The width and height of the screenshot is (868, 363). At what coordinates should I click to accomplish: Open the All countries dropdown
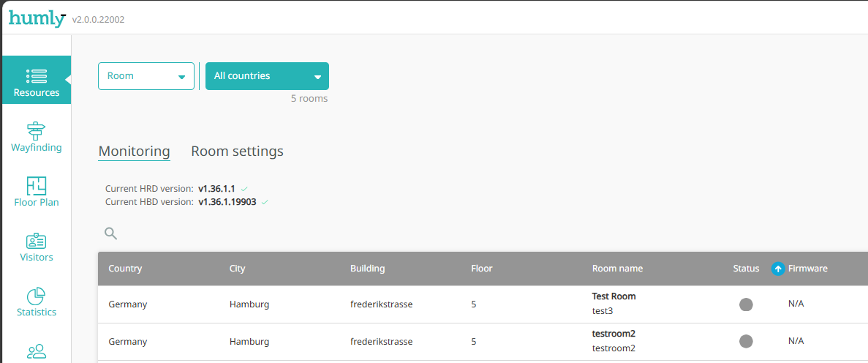coord(267,76)
